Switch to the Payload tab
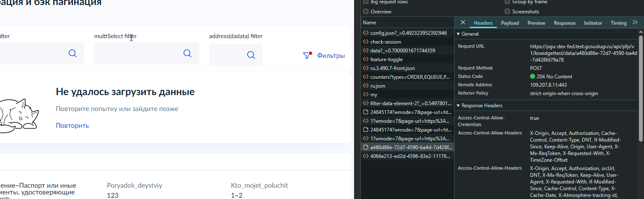This screenshot has width=644, height=199. point(510,23)
